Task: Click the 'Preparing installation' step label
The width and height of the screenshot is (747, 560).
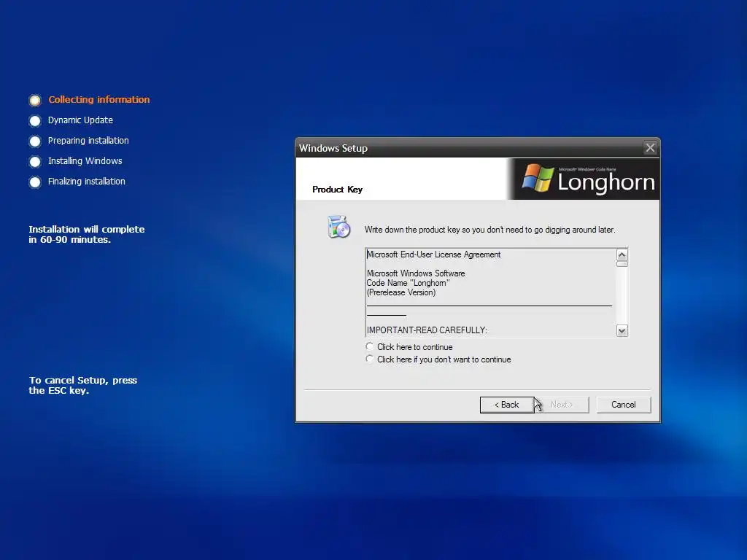Action: click(88, 141)
